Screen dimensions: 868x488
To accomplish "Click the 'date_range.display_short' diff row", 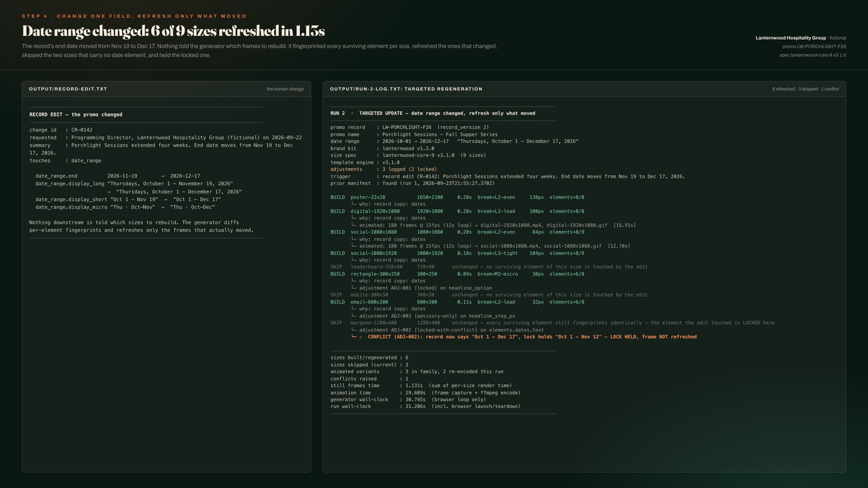I will (x=128, y=200).
